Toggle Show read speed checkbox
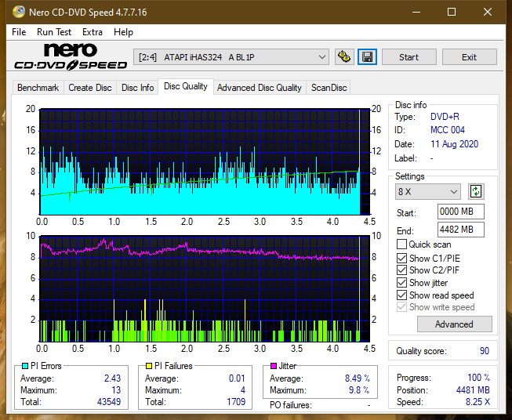This screenshot has width=512, height=420. click(x=401, y=295)
